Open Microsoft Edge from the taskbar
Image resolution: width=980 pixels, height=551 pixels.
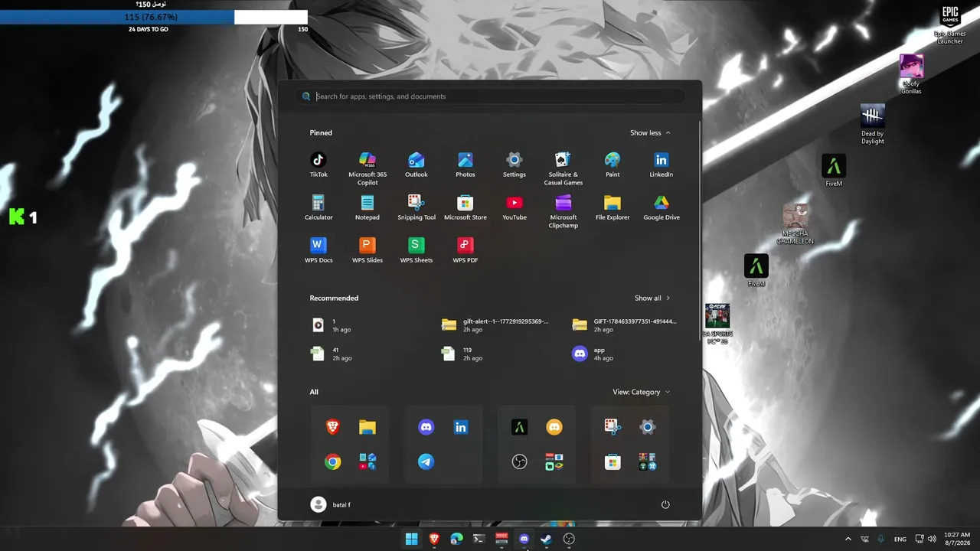pos(457,539)
